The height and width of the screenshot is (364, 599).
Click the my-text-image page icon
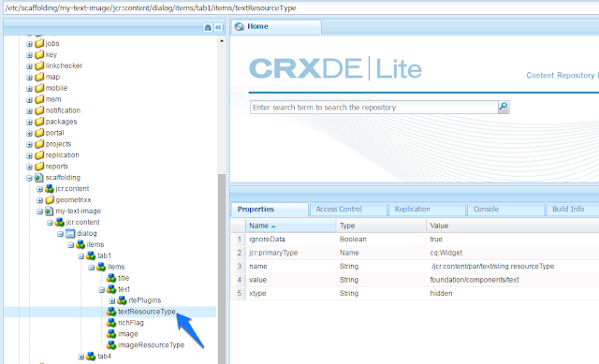[49, 211]
